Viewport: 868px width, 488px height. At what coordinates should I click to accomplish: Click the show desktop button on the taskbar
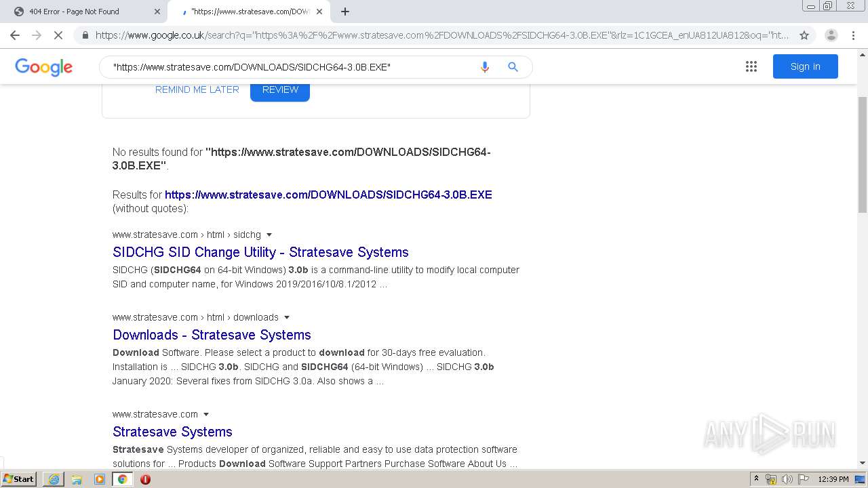click(861, 479)
